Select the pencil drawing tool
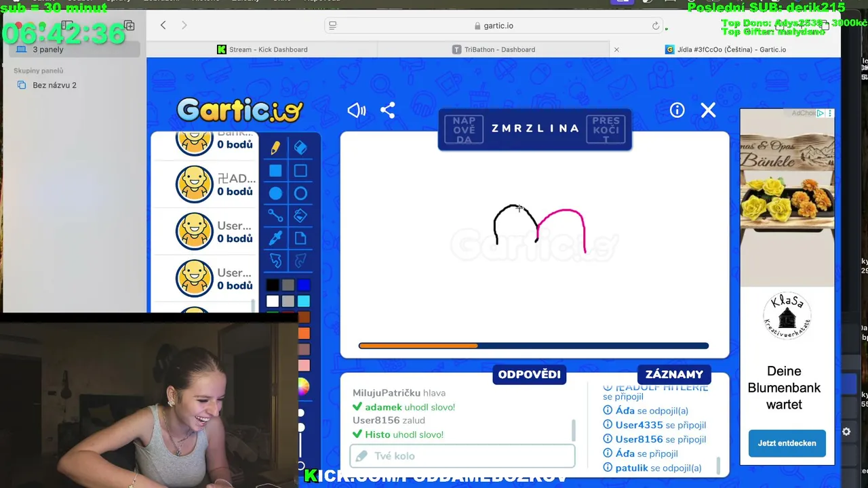868x488 pixels. click(x=275, y=148)
